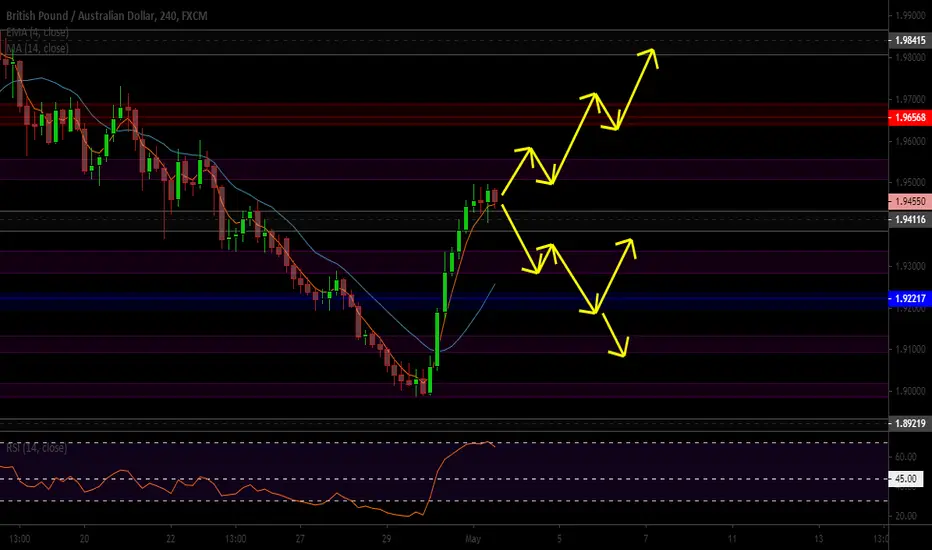Viewport: 932px width, 550px height.
Task: Click the last red candlestick near 1.9455
Action: pos(495,196)
